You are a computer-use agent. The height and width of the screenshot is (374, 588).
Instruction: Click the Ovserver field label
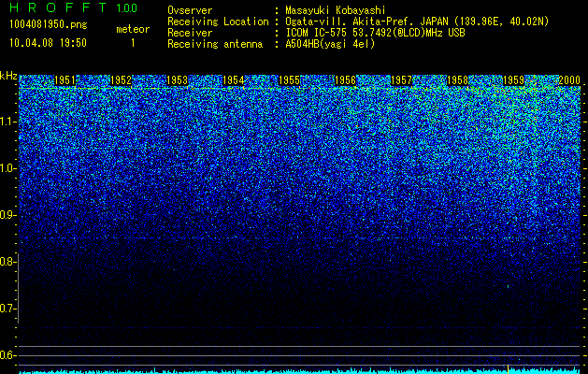(x=190, y=10)
